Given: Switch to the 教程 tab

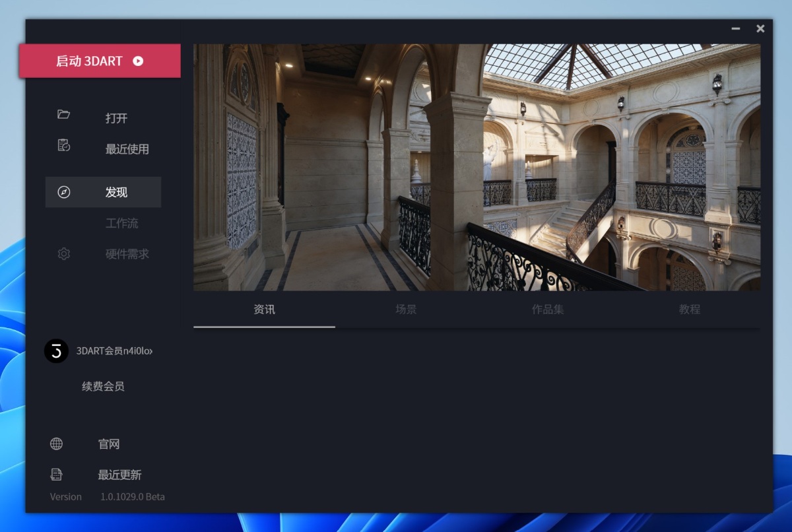Looking at the screenshot, I should pyautogui.click(x=689, y=310).
